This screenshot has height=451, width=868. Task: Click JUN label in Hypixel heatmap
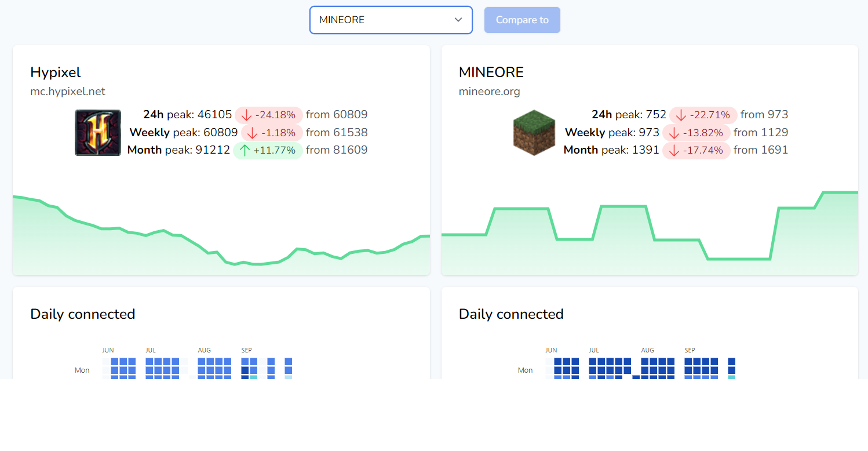click(x=108, y=350)
